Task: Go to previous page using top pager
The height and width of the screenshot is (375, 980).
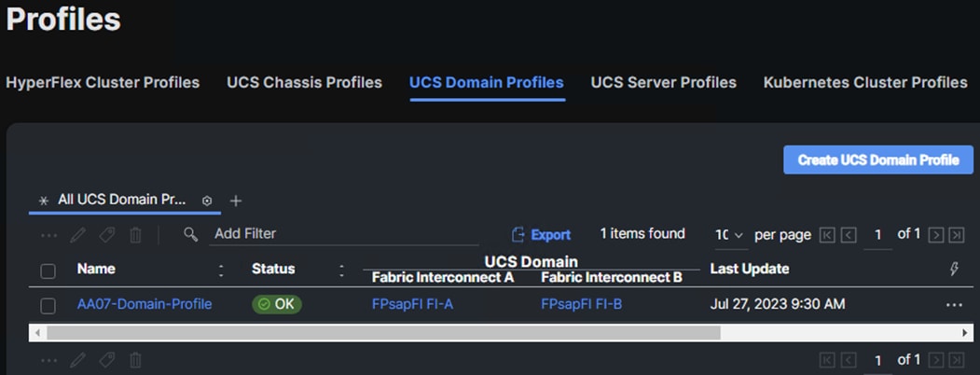Action: tap(849, 235)
